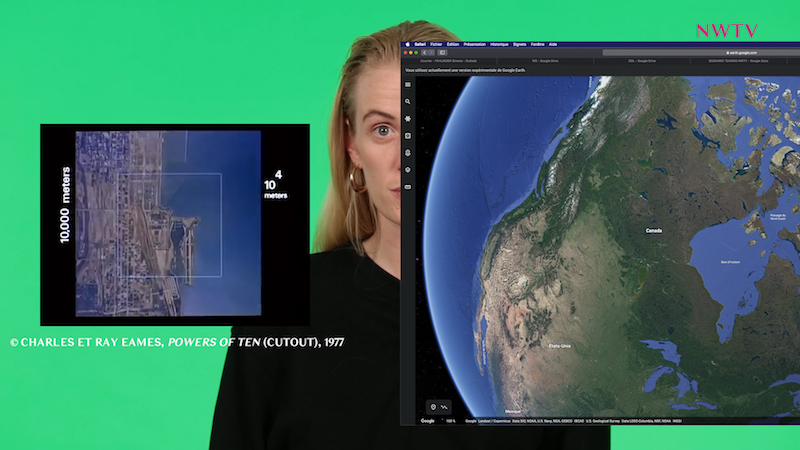
Task: Open the Google Earth hamburger menu
Action: [x=408, y=85]
